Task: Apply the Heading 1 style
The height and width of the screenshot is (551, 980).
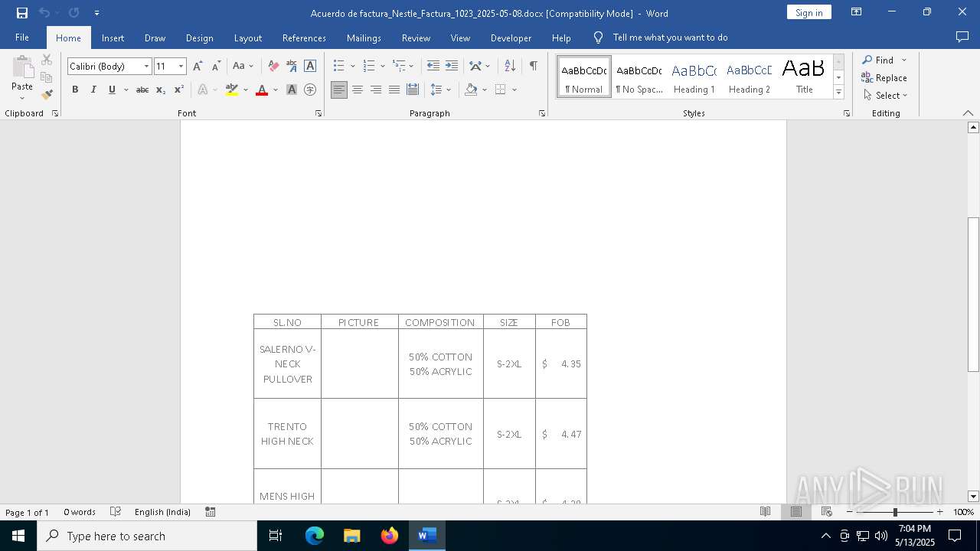Action: point(694,77)
